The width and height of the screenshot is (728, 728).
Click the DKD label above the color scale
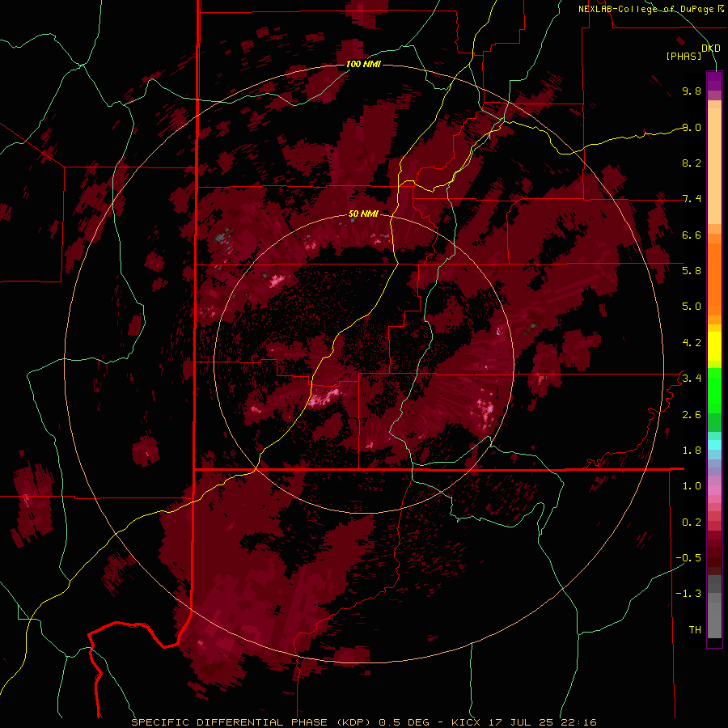[x=711, y=48]
